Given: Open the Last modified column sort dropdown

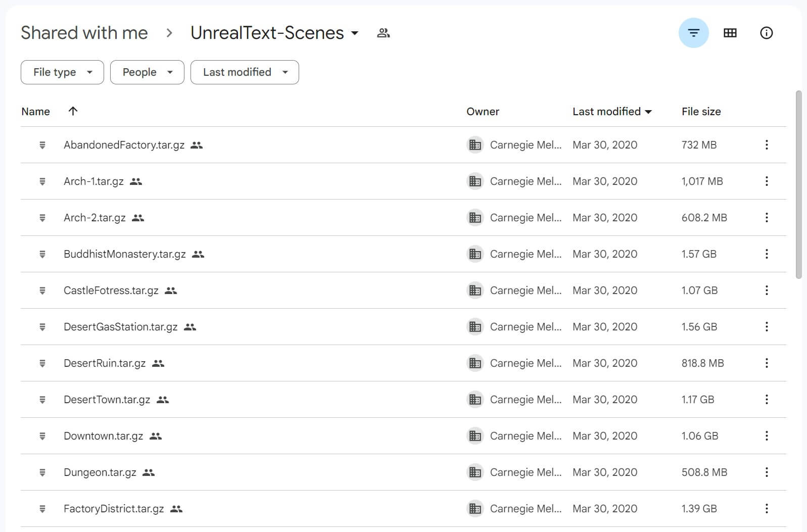Looking at the screenshot, I should pyautogui.click(x=648, y=112).
